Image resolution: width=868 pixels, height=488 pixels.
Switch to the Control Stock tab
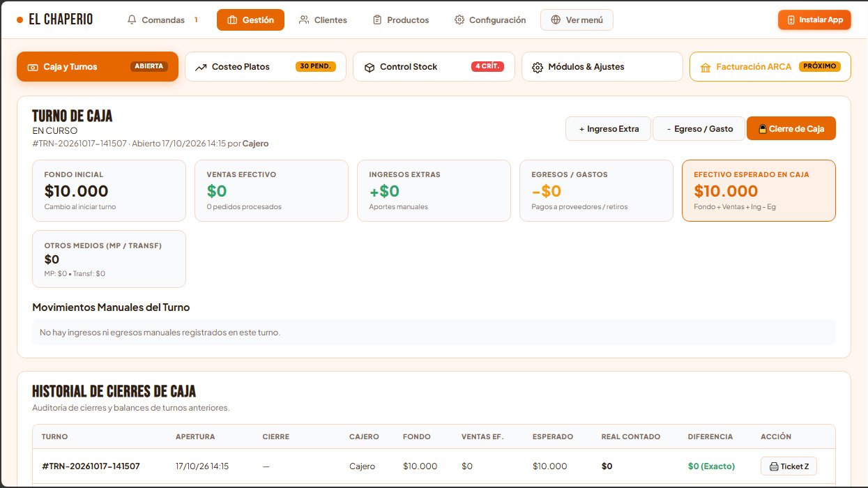click(434, 67)
